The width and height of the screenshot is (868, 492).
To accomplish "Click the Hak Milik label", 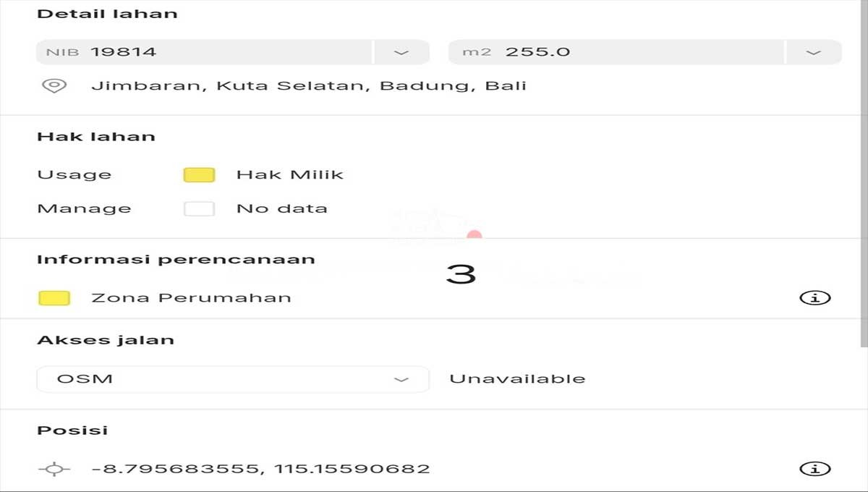I will (x=290, y=175).
